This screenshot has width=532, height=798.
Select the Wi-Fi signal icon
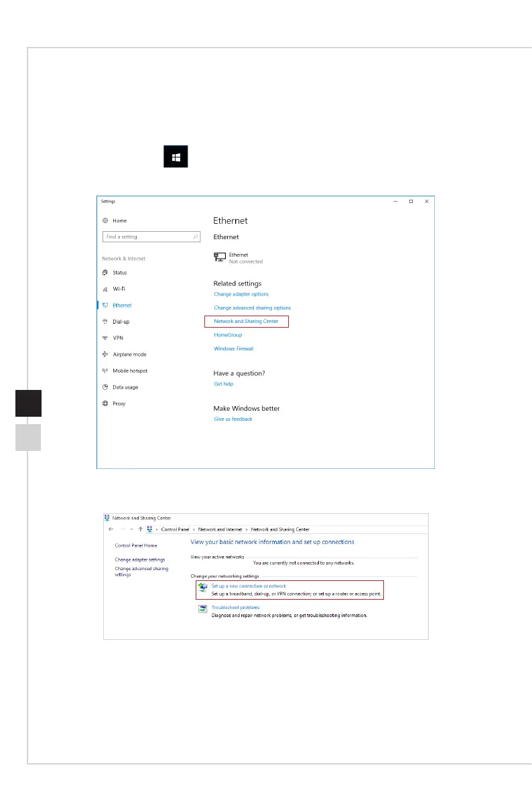[x=105, y=289]
